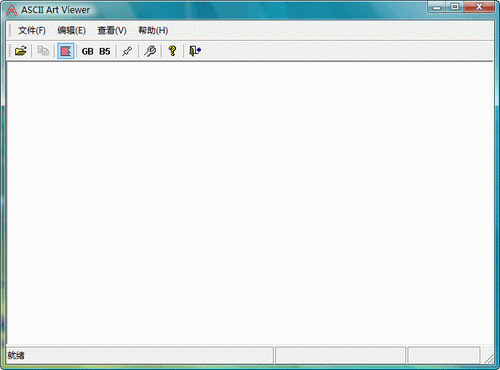The image size is (500, 370).
Task: Click the 就绪 status bar text
Action: pos(16,355)
